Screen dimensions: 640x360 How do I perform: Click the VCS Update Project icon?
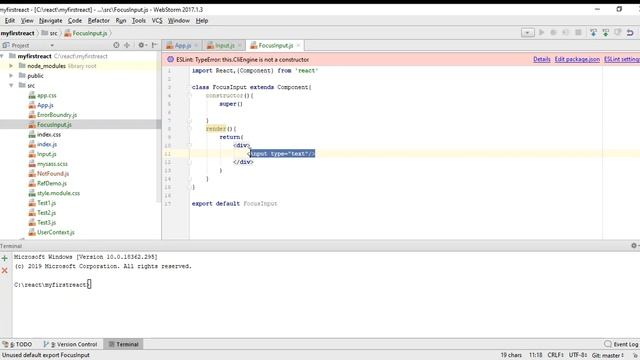tap(593, 33)
